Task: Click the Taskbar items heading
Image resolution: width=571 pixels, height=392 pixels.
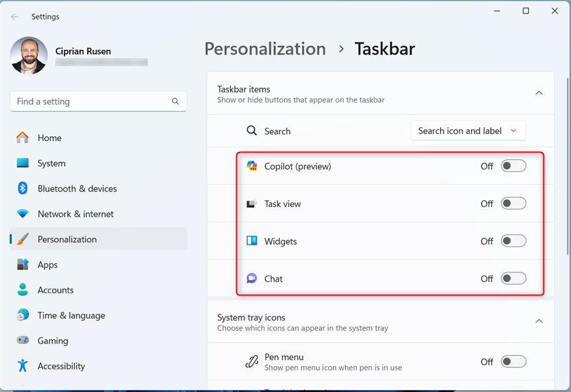Action: point(244,89)
